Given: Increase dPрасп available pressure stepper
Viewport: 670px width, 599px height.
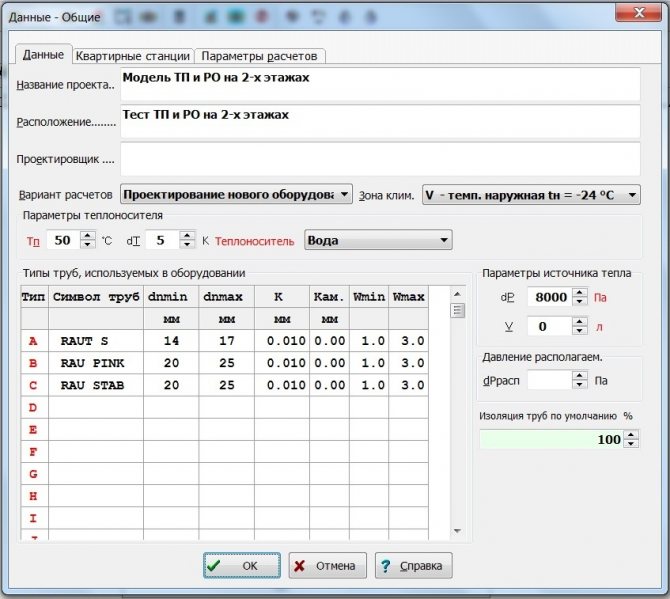Looking at the screenshot, I should click(x=579, y=375).
